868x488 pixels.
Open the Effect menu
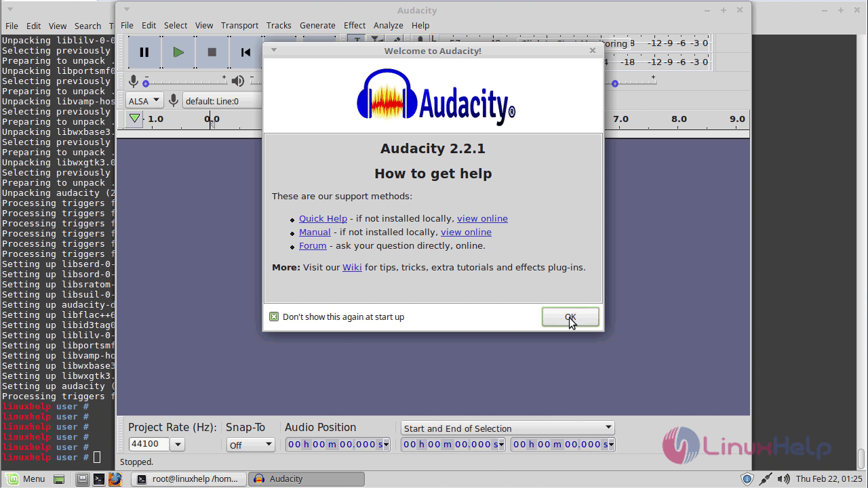tap(355, 25)
